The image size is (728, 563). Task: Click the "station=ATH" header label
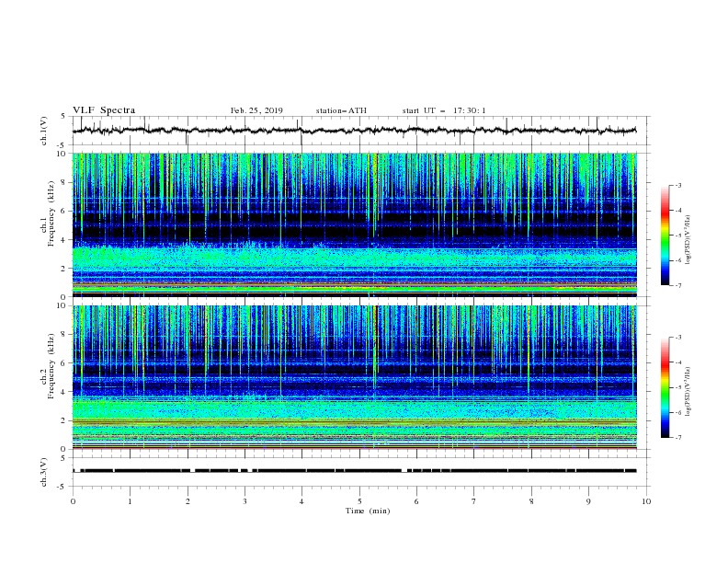click(341, 110)
